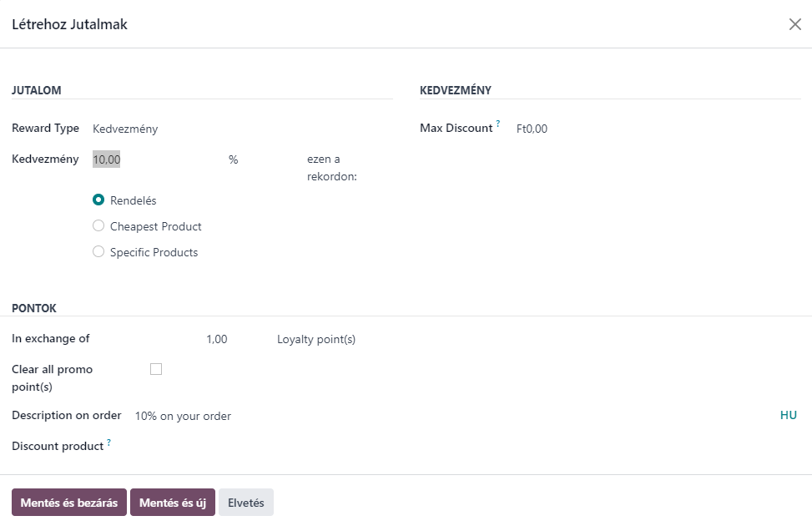Screen dimensions: 812x526
Task: Click the Rendelés option label
Action: coord(133,200)
